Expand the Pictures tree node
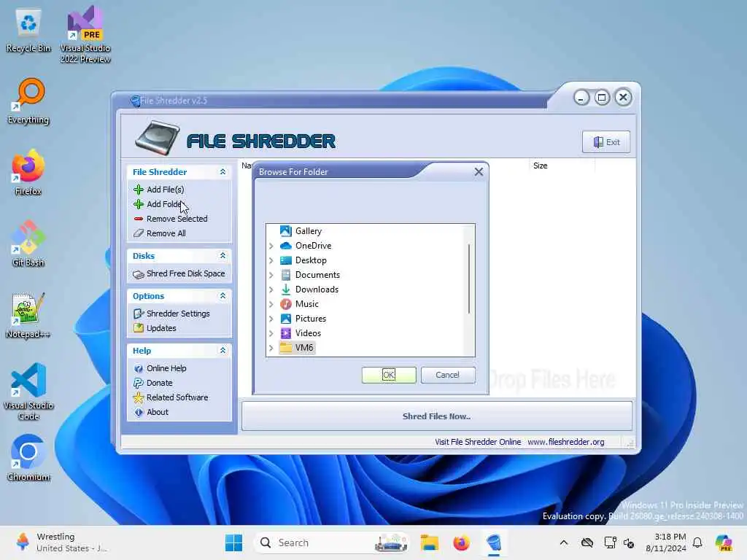Image resolution: width=747 pixels, height=560 pixels. click(x=271, y=319)
